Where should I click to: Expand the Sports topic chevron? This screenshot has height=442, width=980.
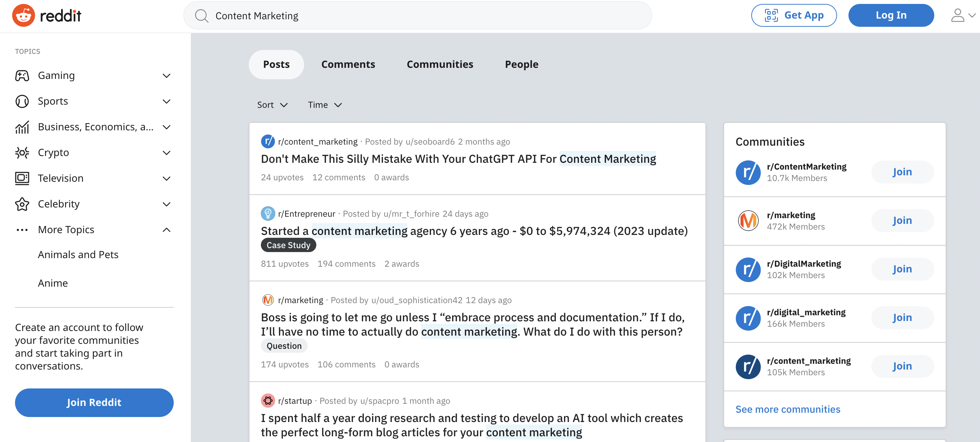tap(166, 101)
